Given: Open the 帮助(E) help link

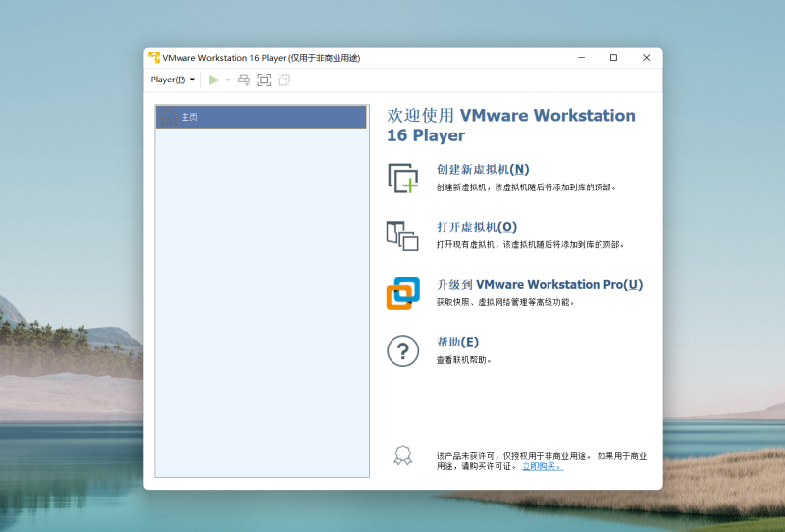Looking at the screenshot, I should pos(457,342).
